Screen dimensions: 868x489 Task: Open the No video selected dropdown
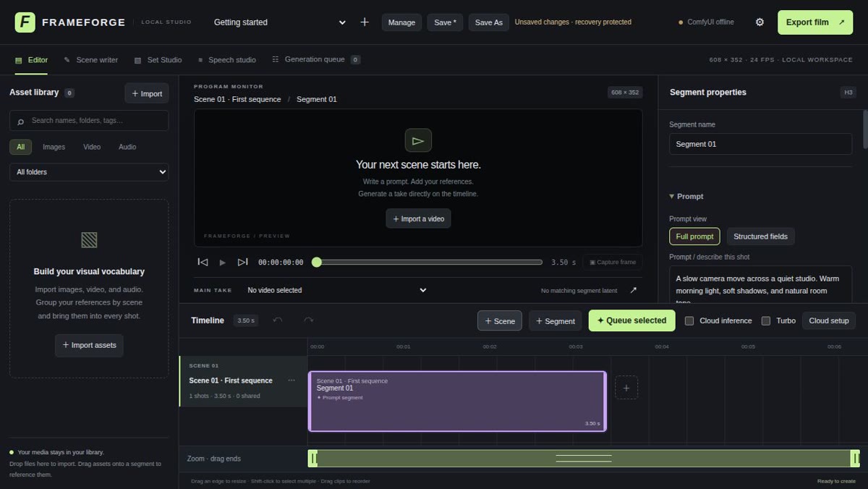336,290
